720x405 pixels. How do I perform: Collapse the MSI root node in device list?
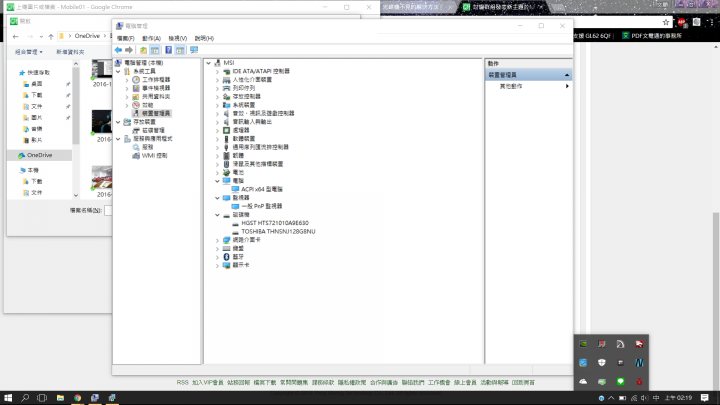point(209,63)
